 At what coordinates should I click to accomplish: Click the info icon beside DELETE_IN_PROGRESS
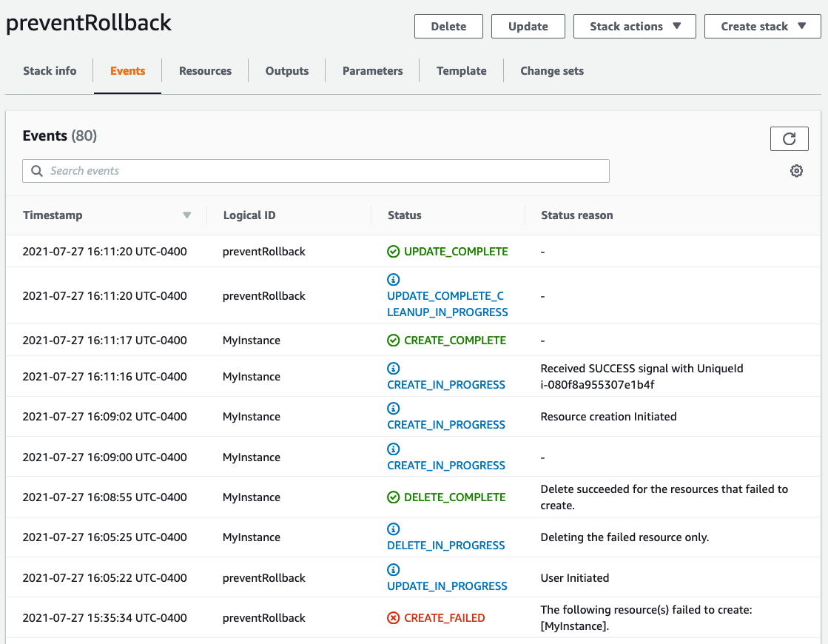(393, 529)
